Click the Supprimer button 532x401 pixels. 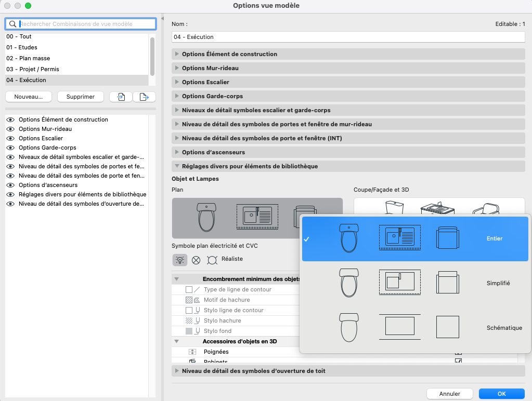point(81,97)
